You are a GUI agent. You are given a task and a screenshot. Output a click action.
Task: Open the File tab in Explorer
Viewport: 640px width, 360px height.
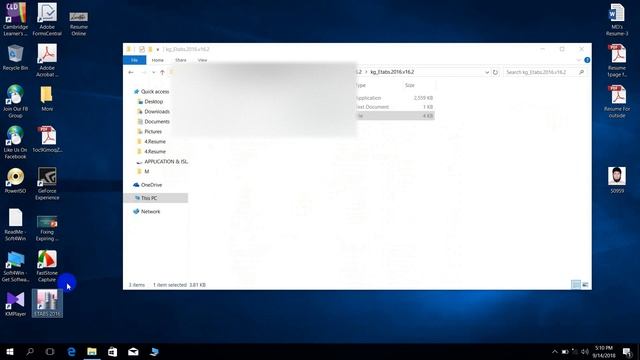click(134, 60)
